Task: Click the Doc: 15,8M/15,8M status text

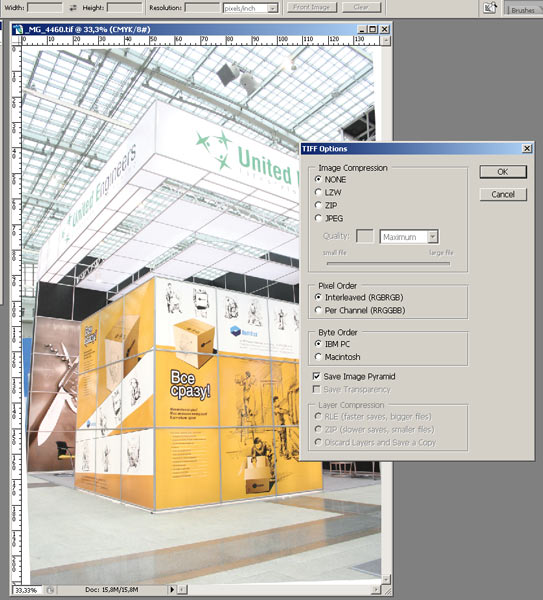Action: coord(111,590)
